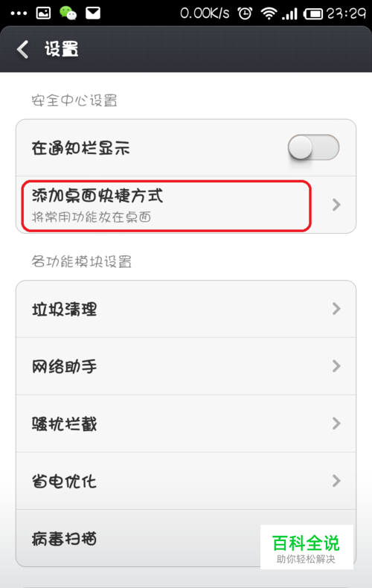The width and height of the screenshot is (372, 588).
Task: Open the arrow beside 垃圾清理
Action: click(336, 309)
